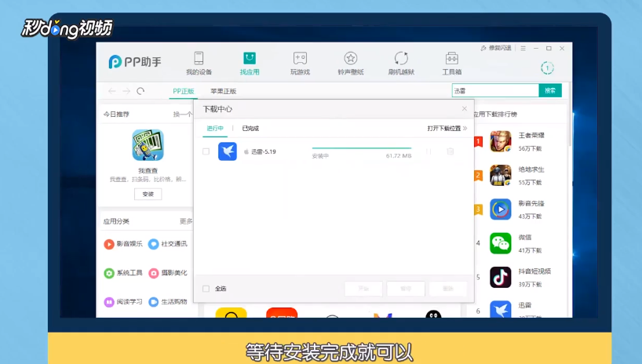Image resolution: width=642 pixels, height=364 pixels.
Task: Click the search field containing 迅雷
Action: tap(495, 90)
